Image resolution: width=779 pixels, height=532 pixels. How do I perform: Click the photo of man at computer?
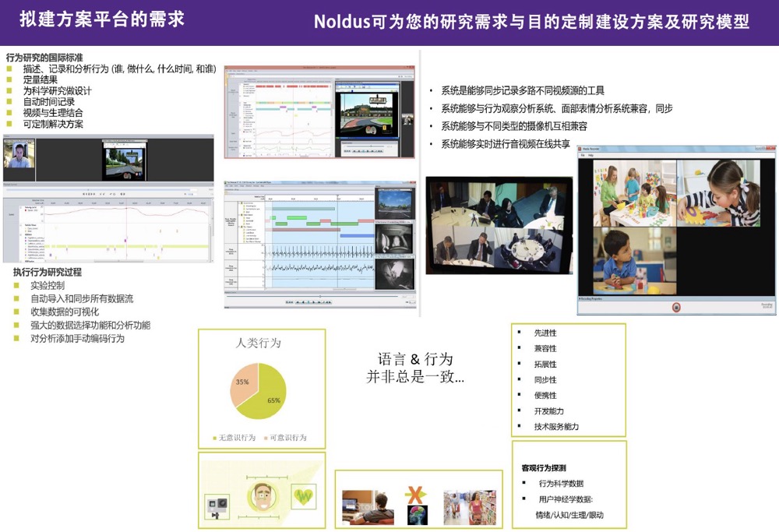tap(368, 508)
